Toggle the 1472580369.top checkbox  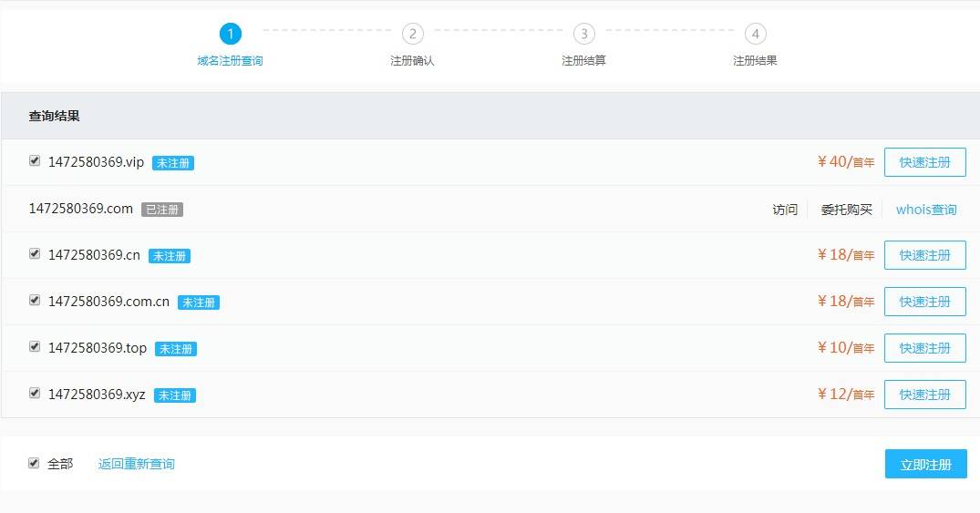point(35,347)
